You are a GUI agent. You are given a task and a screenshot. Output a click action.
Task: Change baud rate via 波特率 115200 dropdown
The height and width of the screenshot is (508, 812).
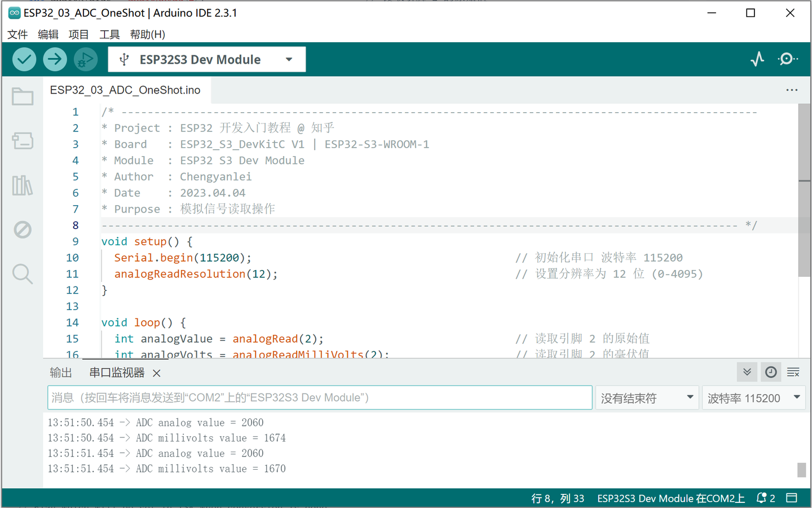753,397
